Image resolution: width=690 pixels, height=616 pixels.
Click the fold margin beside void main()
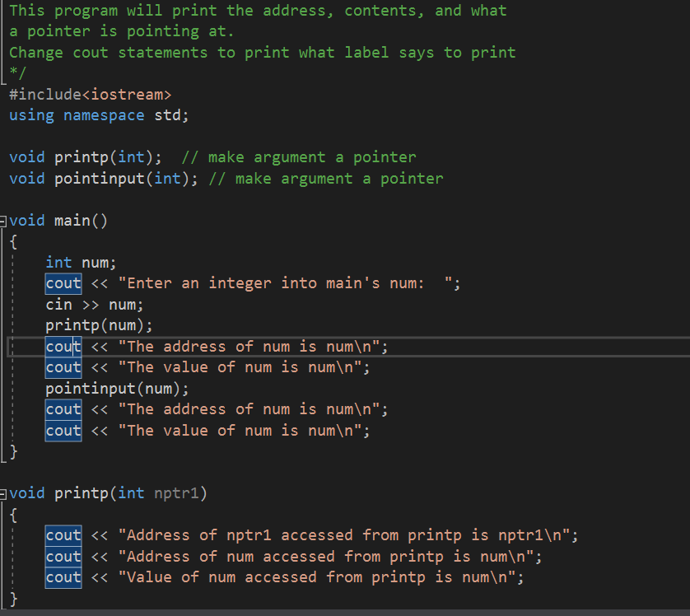click(6, 220)
